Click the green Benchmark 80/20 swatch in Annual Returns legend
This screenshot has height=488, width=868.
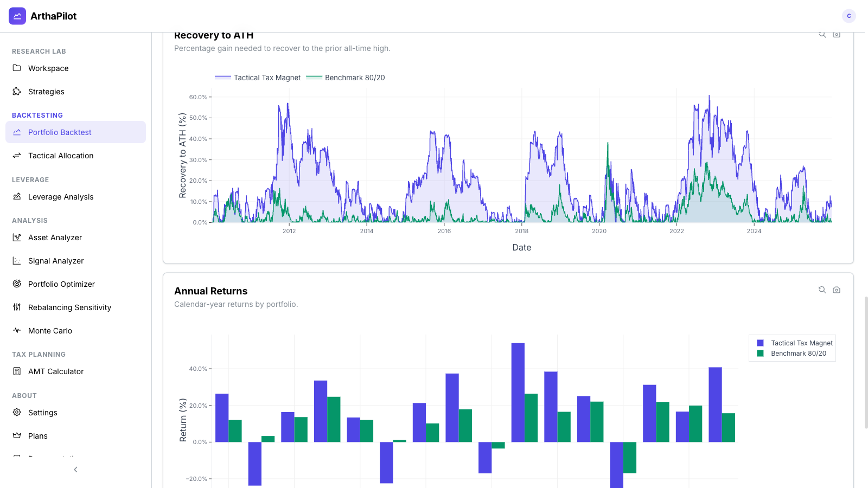[760, 354]
